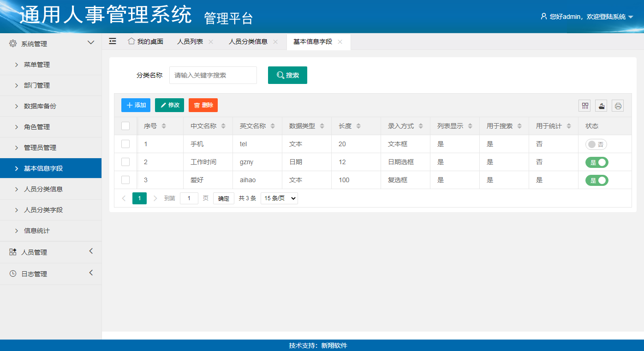Enable the status toggle for 手机 row

596,144
